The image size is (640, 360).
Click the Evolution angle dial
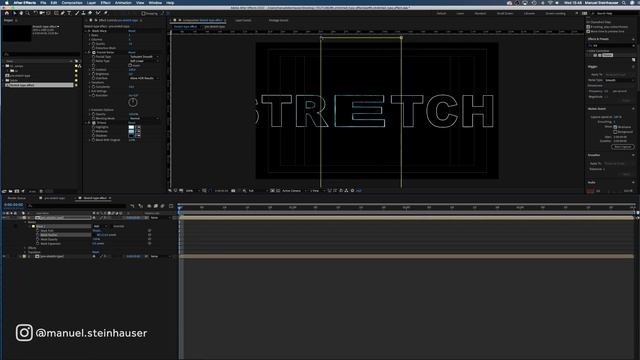pyautogui.click(x=133, y=102)
